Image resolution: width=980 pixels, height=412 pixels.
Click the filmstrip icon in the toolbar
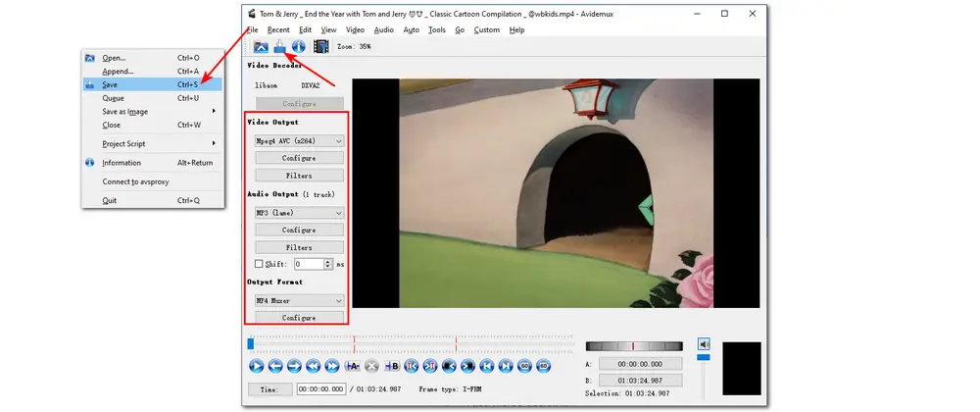[x=321, y=46]
